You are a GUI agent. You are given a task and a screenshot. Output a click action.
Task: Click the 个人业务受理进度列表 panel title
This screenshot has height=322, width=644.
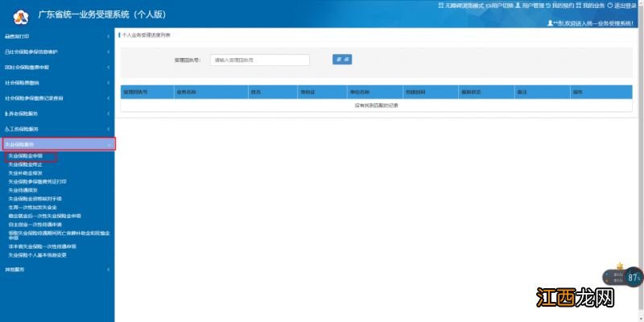pyautogui.click(x=146, y=35)
